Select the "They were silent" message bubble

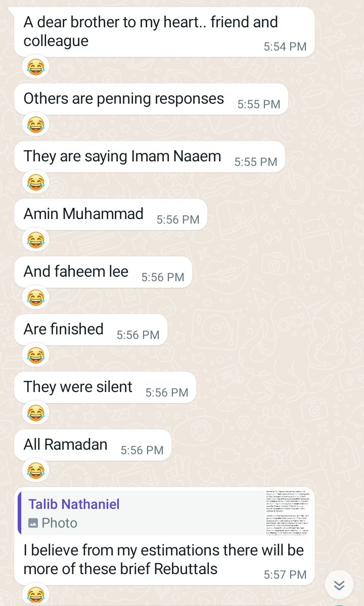coord(105,387)
